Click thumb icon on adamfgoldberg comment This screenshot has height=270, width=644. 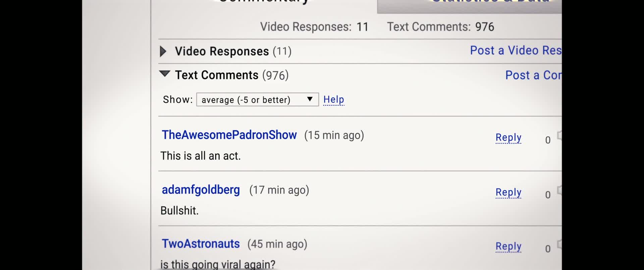click(559, 190)
